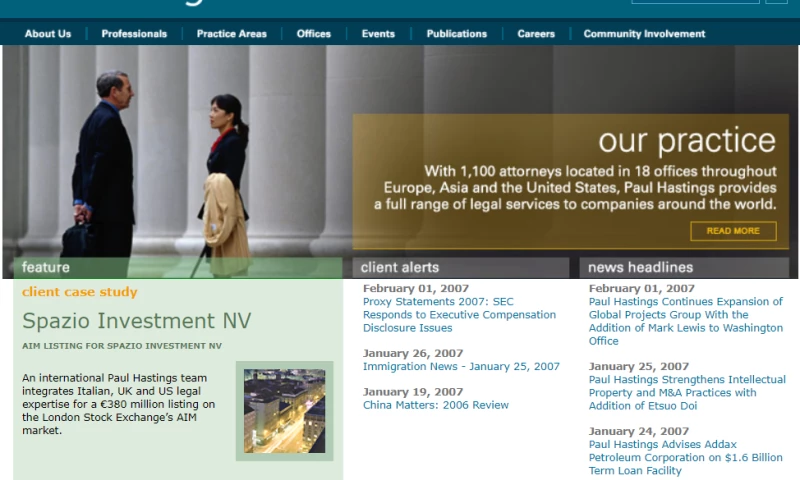800x480 pixels.
Task: Open the Proxy Statements 2007 client alert
Action: tap(459, 315)
